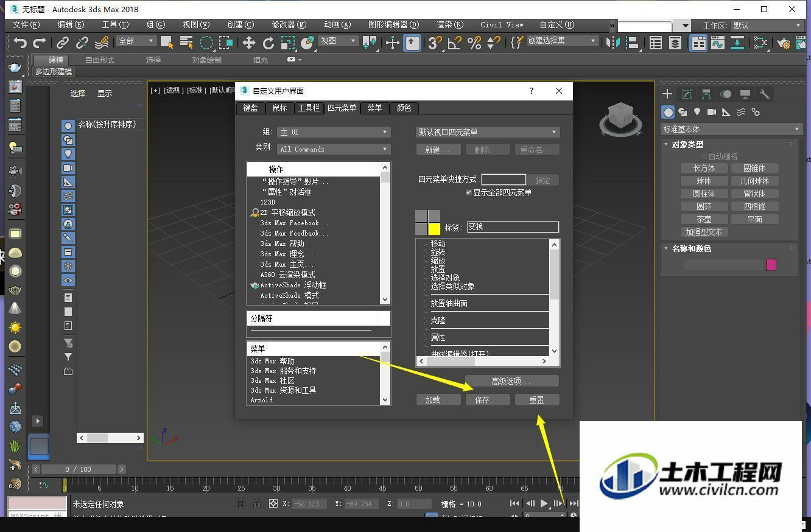Open the Utilities wrench panel icon
This screenshot has height=532, width=811.
click(x=764, y=94)
